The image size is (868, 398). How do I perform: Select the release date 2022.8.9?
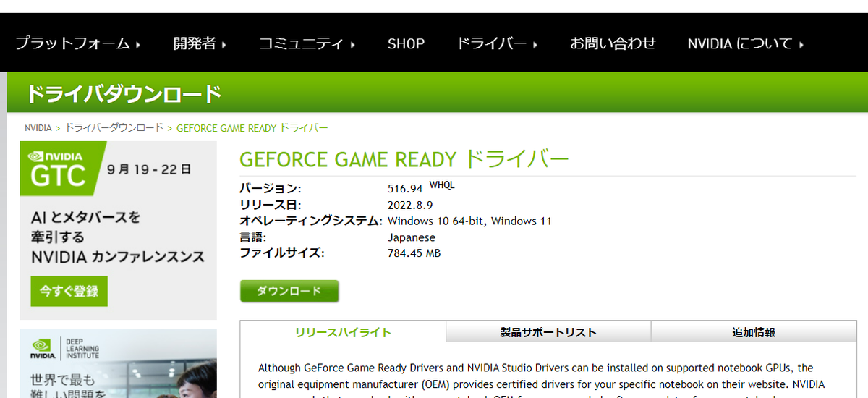(x=410, y=205)
